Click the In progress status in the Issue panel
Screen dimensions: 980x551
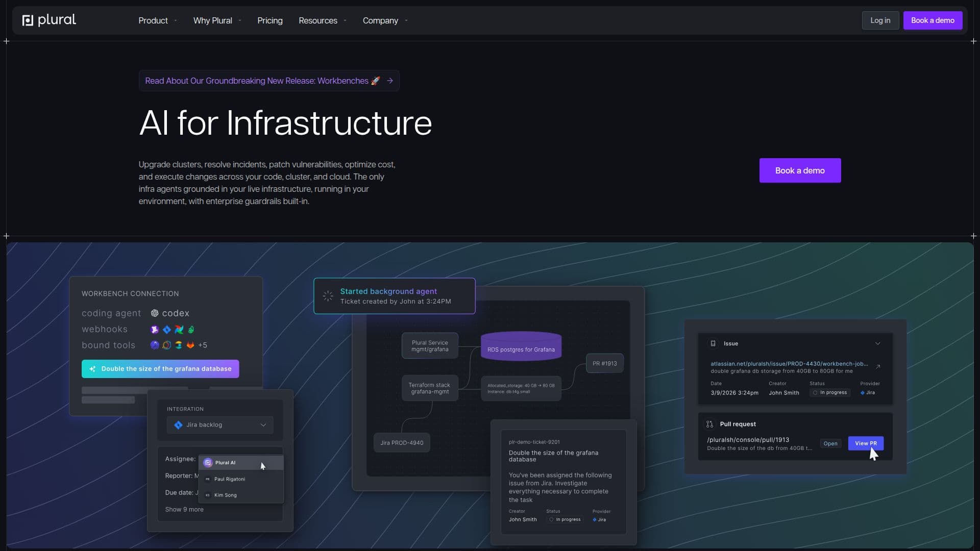[x=830, y=393]
